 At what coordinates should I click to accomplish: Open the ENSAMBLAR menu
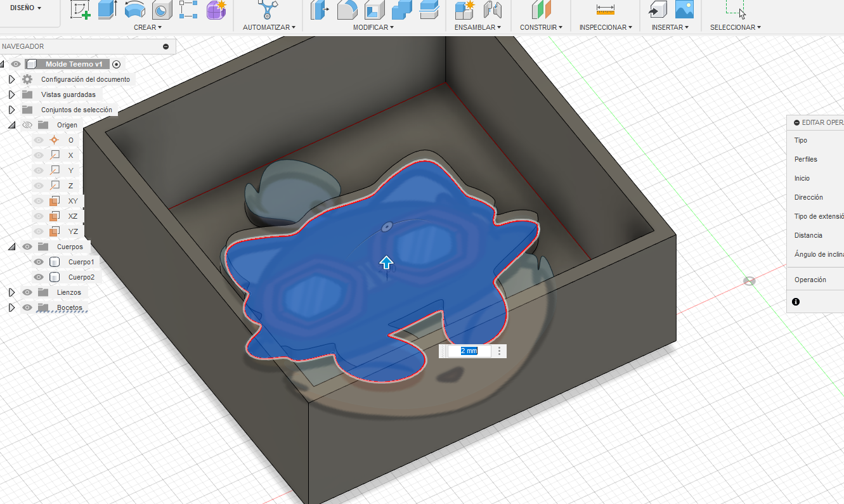tap(478, 27)
